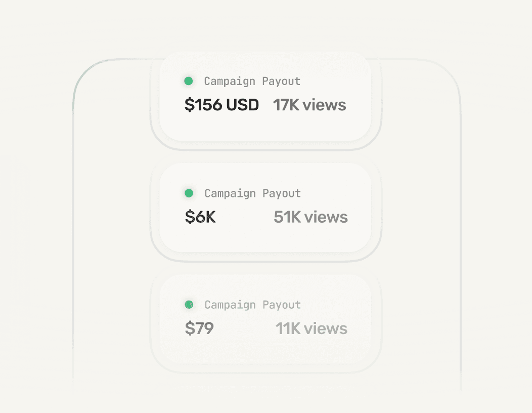532x413 pixels.
Task: Click the $156 USD amount text
Action: 221,105
